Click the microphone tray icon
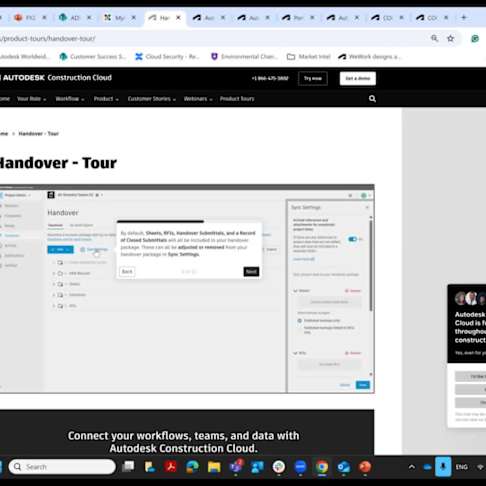Viewport: 486px width, 486px height. point(443,467)
